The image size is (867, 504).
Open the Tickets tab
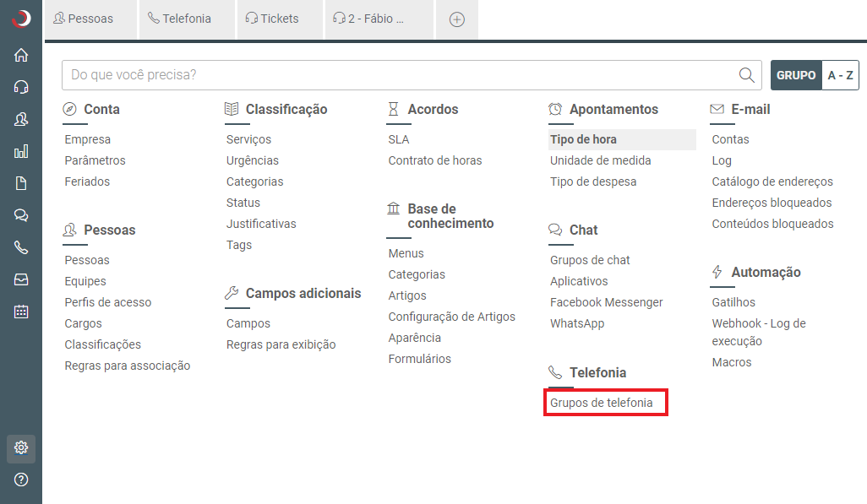coord(271,19)
